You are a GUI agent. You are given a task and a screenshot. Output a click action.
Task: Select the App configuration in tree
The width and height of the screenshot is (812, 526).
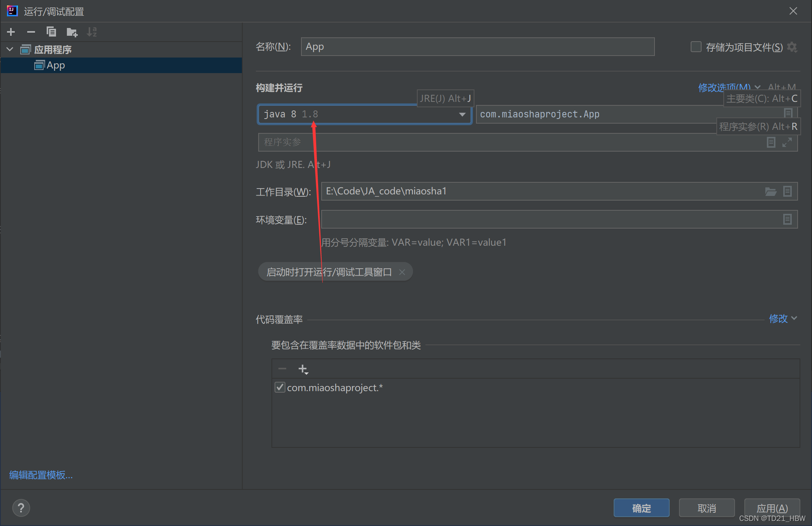[x=56, y=65]
